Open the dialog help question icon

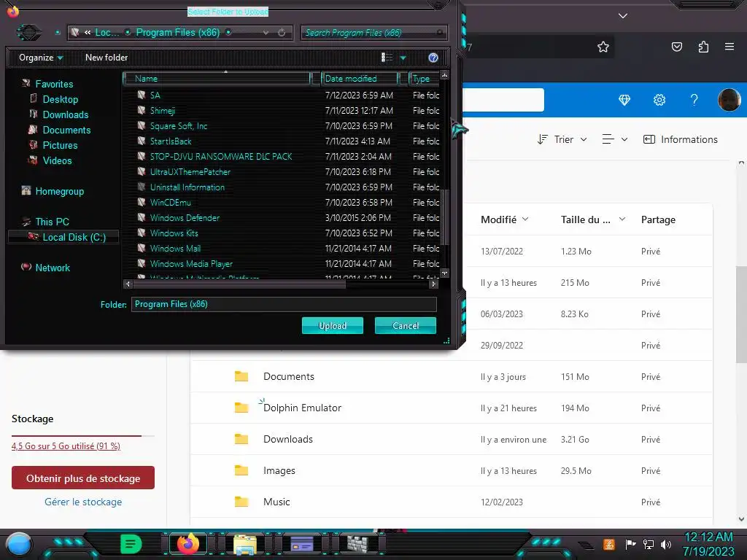click(x=433, y=58)
